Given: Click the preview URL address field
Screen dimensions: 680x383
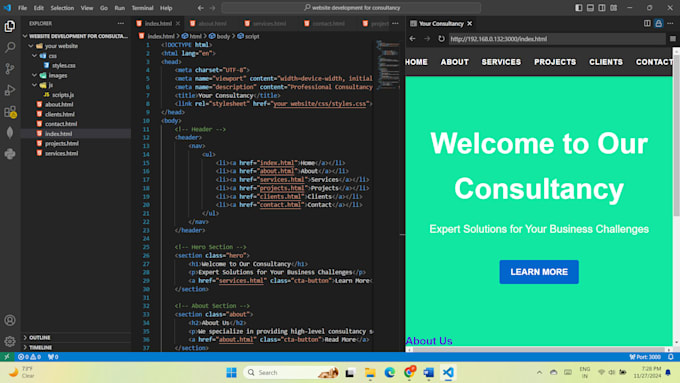Looking at the screenshot, I should [556, 39].
